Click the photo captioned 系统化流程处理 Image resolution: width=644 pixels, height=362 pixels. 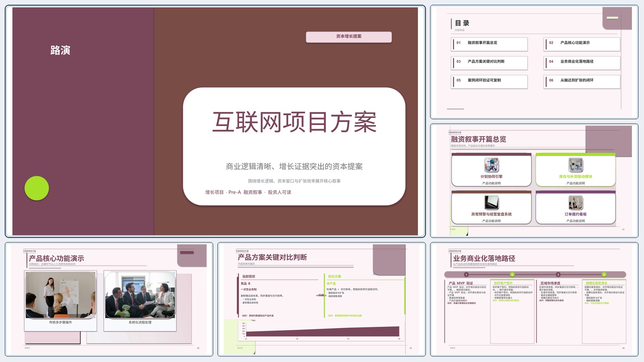coord(140,295)
